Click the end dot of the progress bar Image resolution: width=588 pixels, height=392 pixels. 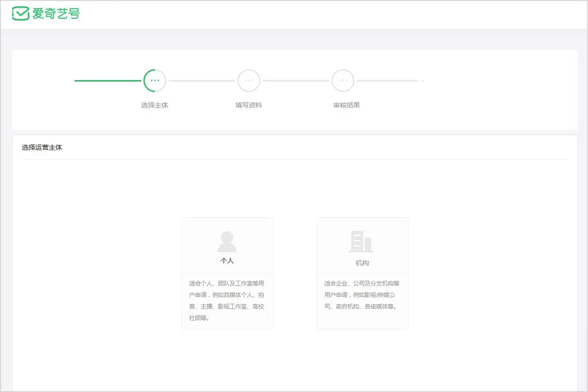click(x=422, y=81)
